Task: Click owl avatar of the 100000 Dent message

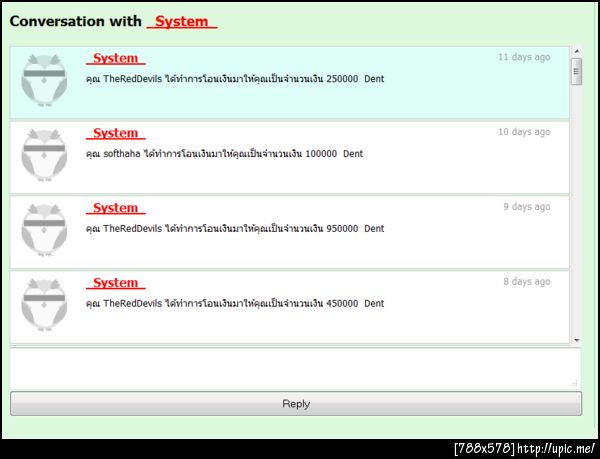Action: coord(44,155)
